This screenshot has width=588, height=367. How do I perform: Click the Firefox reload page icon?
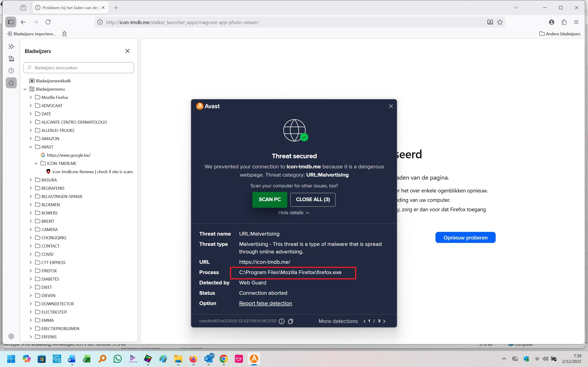(48, 22)
